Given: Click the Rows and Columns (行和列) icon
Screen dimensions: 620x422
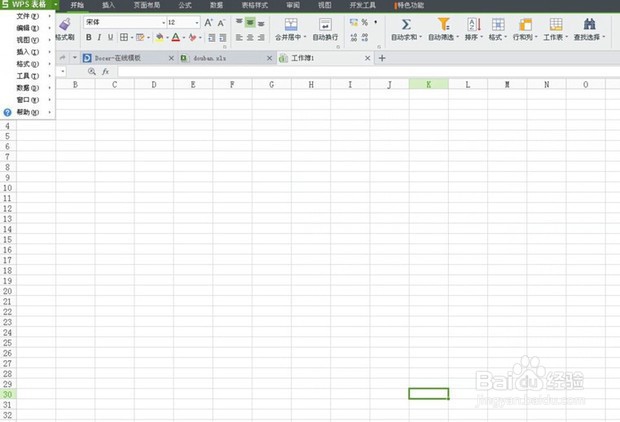Looking at the screenshot, I should [525, 25].
